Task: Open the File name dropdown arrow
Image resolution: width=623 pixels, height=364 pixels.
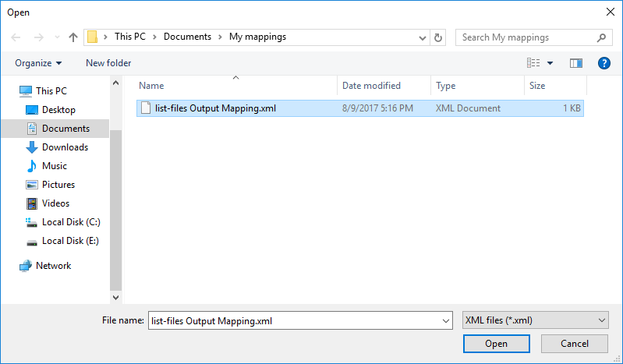Action: [x=445, y=320]
